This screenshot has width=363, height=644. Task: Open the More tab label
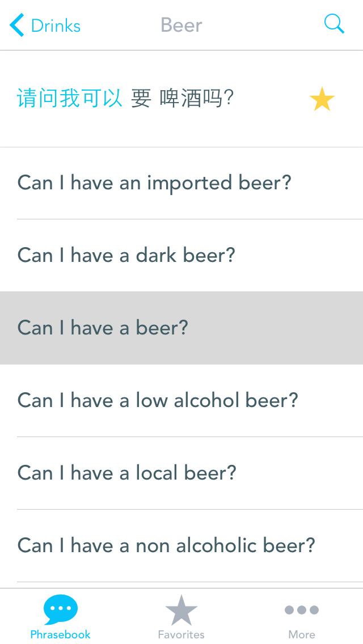pyautogui.click(x=302, y=634)
